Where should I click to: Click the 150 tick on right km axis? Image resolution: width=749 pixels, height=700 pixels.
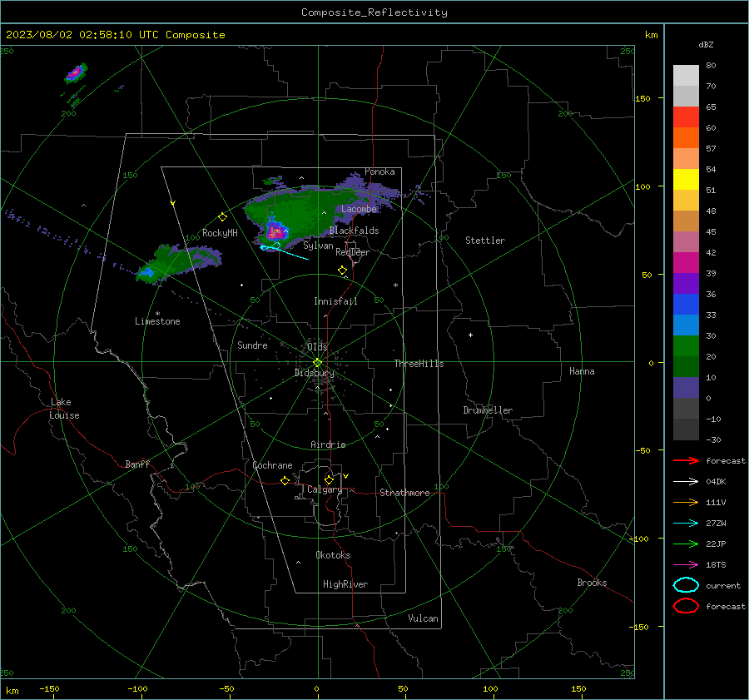pyautogui.click(x=642, y=98)
